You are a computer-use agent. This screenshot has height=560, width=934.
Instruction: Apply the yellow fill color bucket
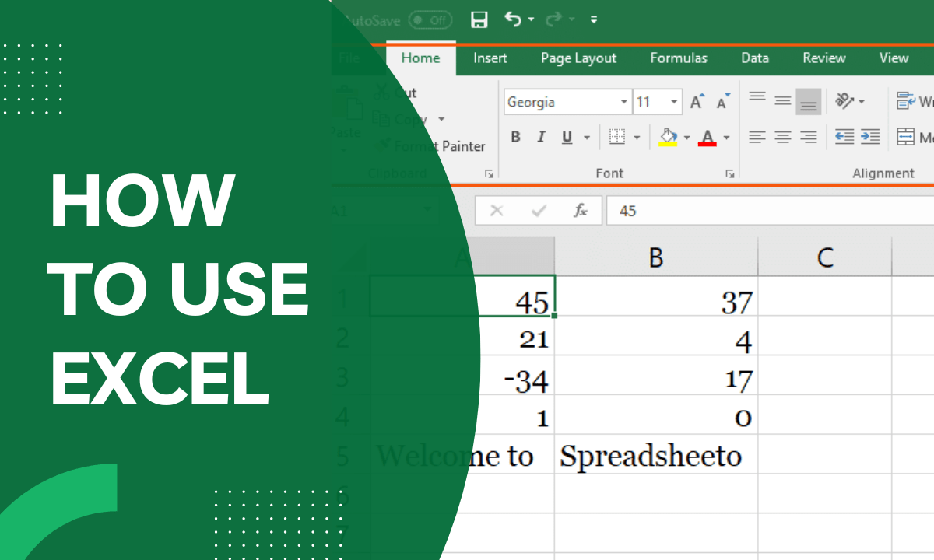668,138
